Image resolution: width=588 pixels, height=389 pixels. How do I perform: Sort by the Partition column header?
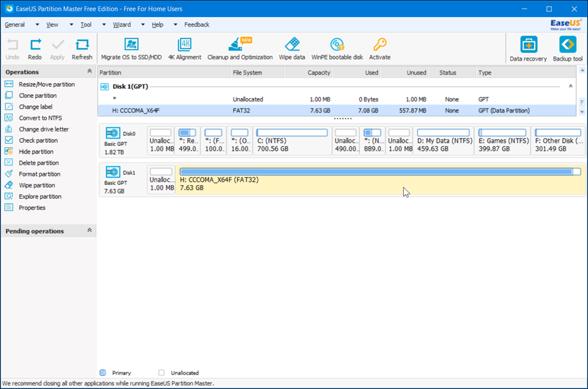(x=164, y=73)
